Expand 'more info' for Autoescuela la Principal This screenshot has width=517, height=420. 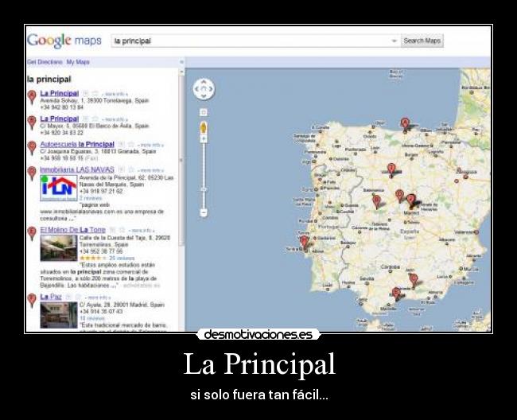click(x=150, y=145)
